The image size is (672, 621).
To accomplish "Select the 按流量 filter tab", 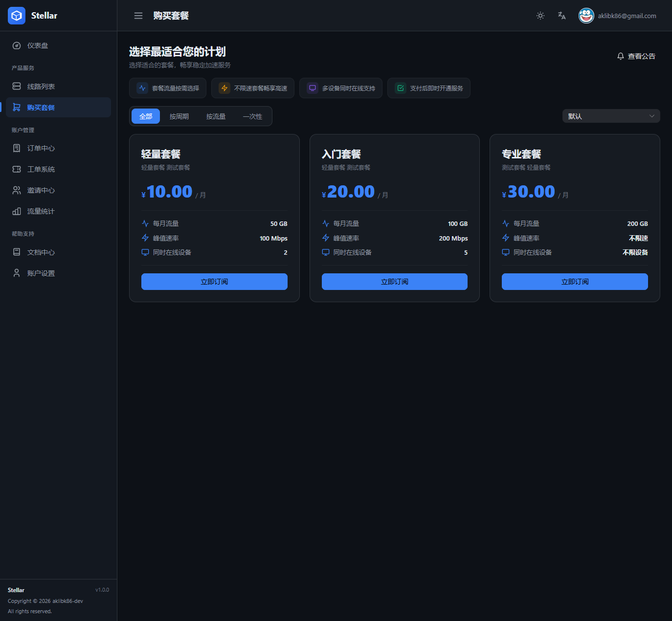I will [x=216, y=116].
